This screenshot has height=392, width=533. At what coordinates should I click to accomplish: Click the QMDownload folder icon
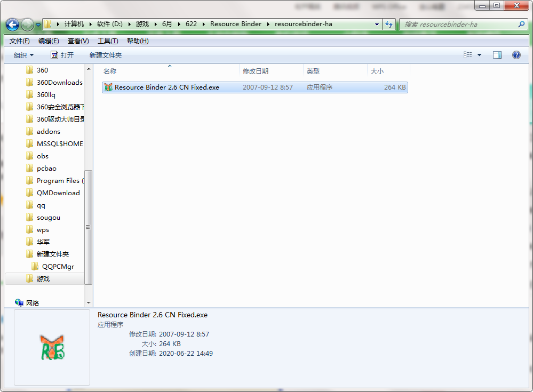(29, 193)
